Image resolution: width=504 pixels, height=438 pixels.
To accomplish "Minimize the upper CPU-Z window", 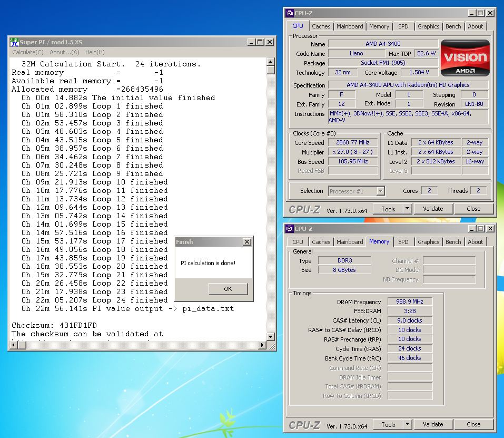I will [471, 13].
